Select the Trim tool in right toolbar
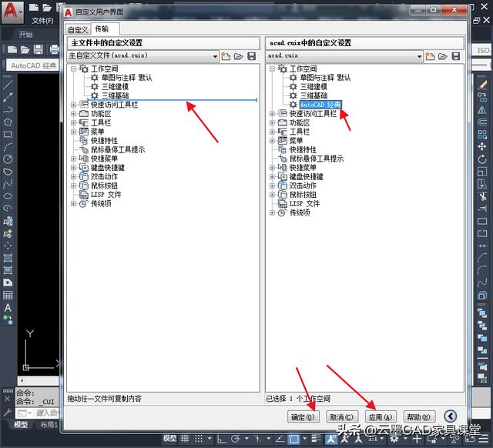 [482, 196]
